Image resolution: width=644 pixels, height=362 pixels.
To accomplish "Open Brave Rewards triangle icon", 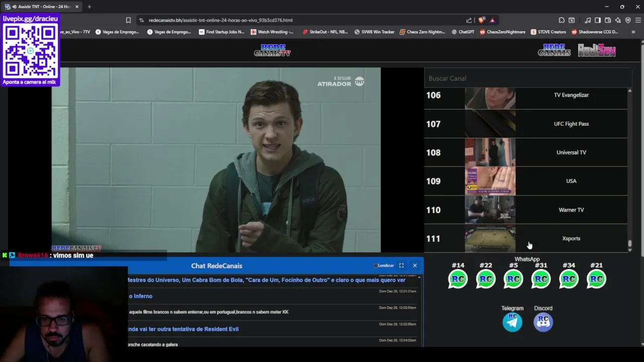I will [492, 20].
